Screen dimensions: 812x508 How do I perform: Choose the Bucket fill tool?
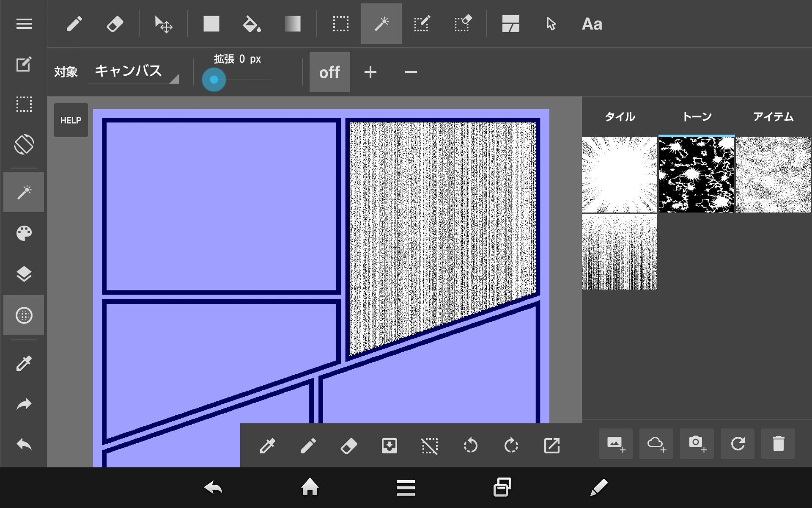(x=252, y=24)
